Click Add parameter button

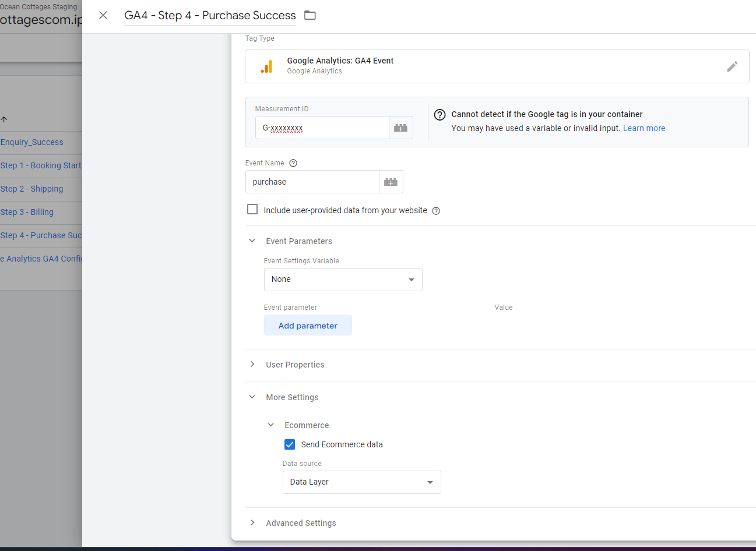click(x=308, y=326)
